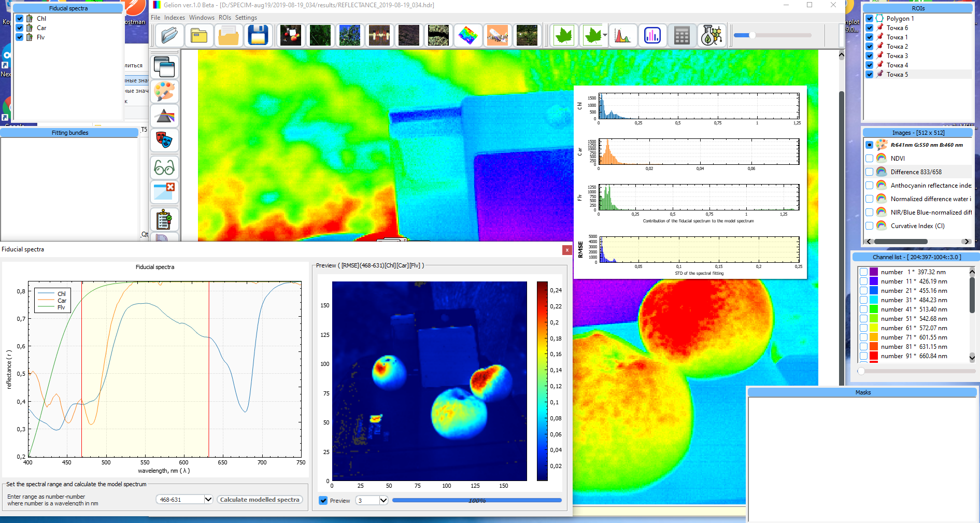This screenshot has width=980, height=523.
Task: Uncheck the Chl fiducial spectrum checkbox
Action: coord(20,19)
